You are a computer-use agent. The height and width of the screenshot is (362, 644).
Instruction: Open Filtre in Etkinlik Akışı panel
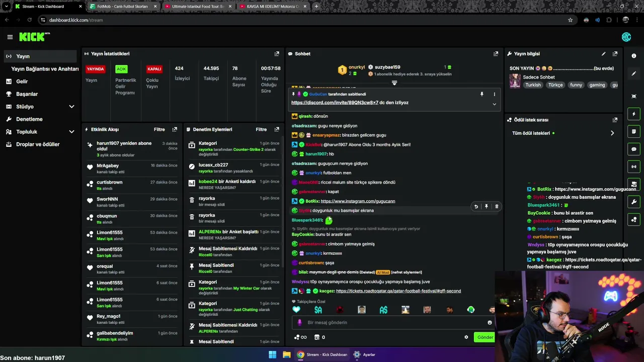coord(159,129)
